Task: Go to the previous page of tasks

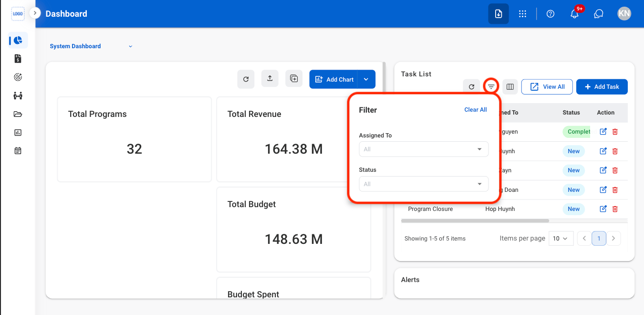Action: click(x=584, y=238)
